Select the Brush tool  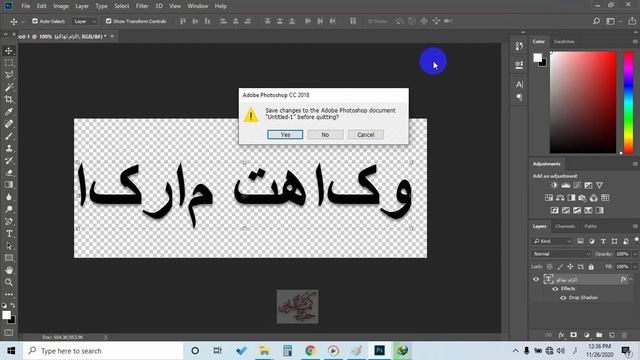click(9, 136)
